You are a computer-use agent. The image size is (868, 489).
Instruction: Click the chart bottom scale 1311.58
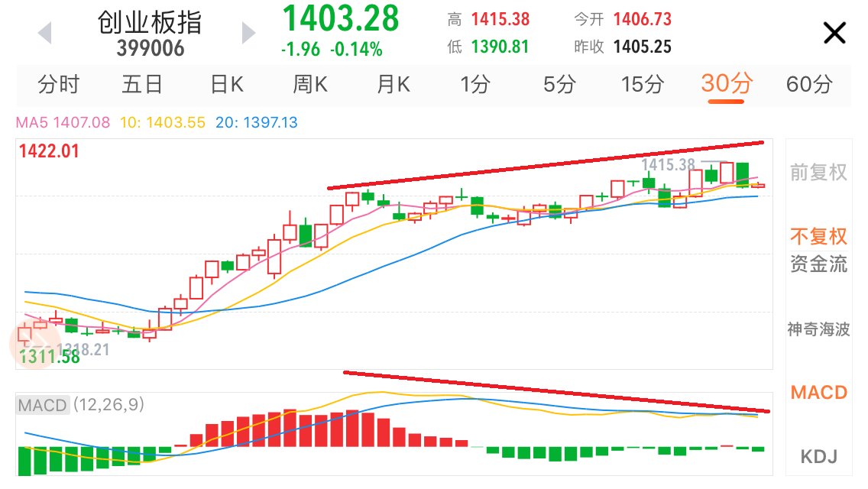pos(49,357)
